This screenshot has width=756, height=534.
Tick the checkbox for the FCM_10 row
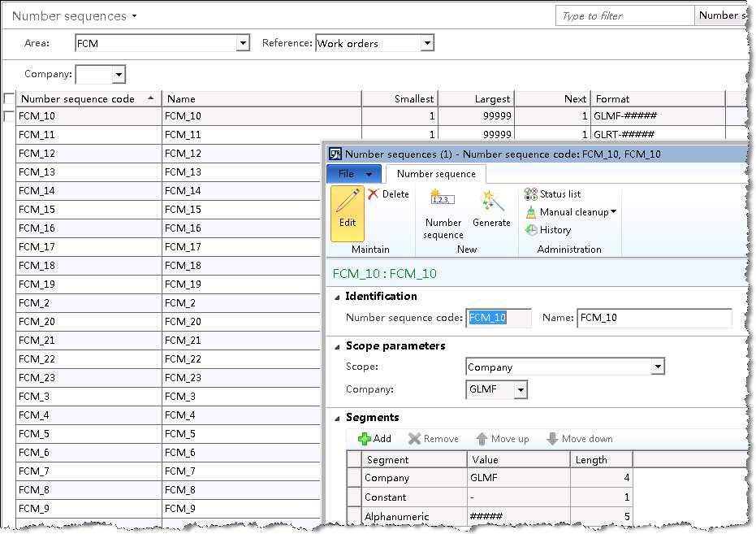click(9, 115)
